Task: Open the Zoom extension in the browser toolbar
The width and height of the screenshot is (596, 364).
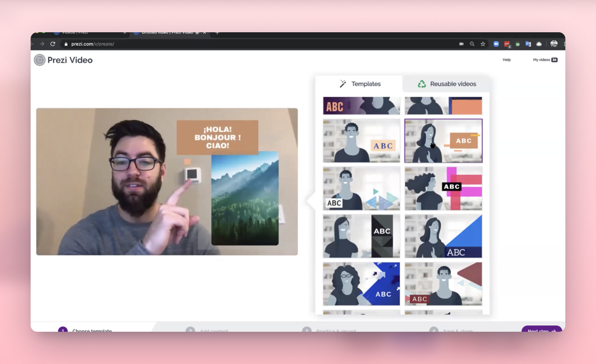Action: [x=496, y=44]
